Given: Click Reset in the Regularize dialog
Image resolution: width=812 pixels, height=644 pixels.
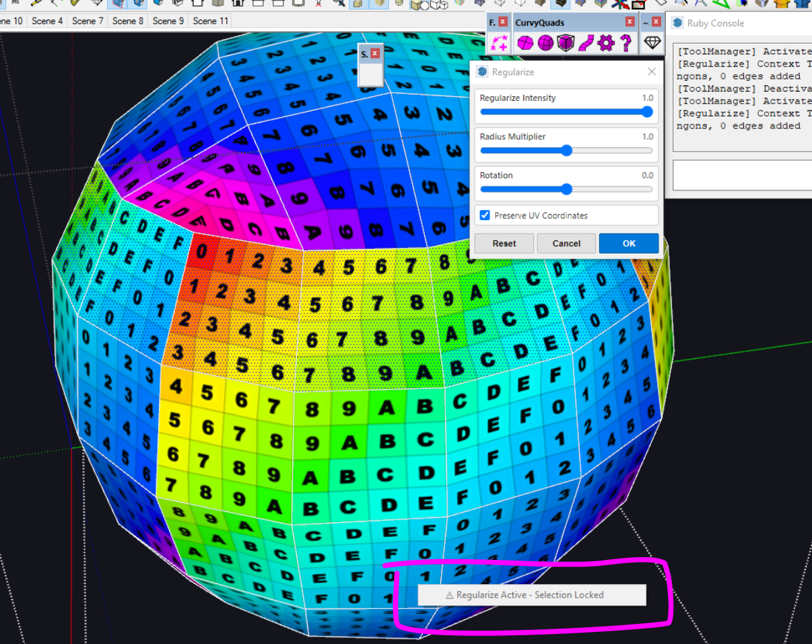Looking at the screenshot, I should coord(504,243).
